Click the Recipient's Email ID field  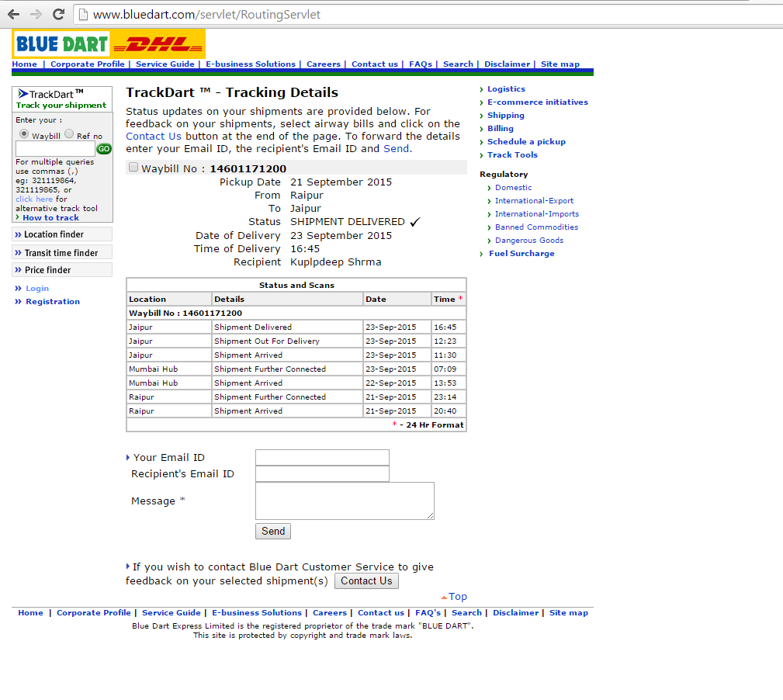click(322, 474)
